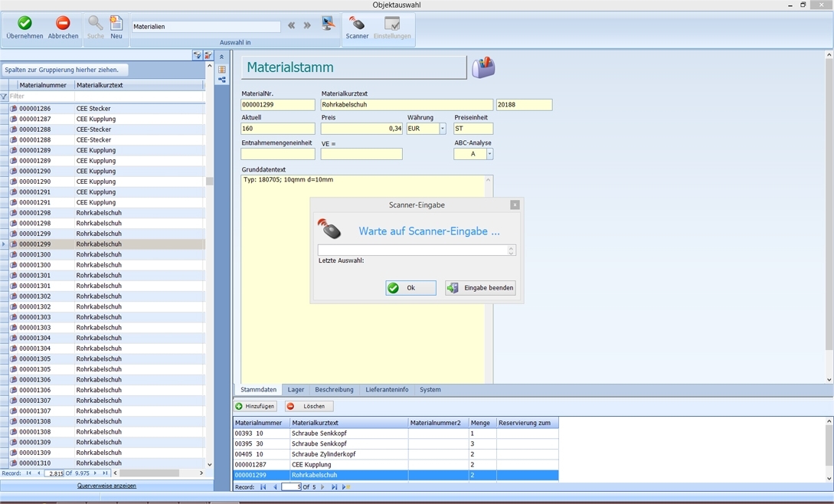Viewport: 834px width, 504px height.
Task: Jump to first record in bottom navigator
Action: pos(263,487)
